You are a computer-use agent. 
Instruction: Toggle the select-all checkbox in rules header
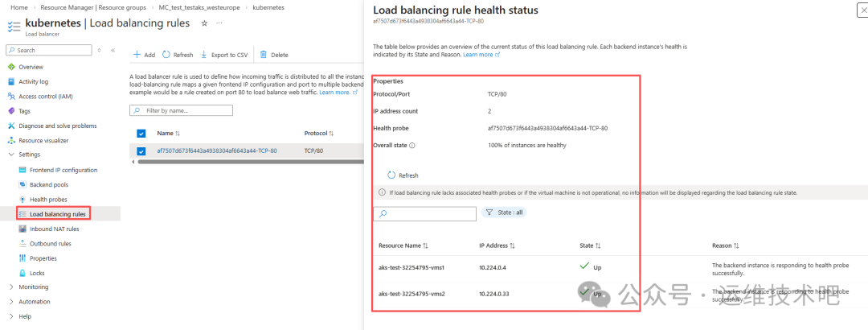pos(141,134)
